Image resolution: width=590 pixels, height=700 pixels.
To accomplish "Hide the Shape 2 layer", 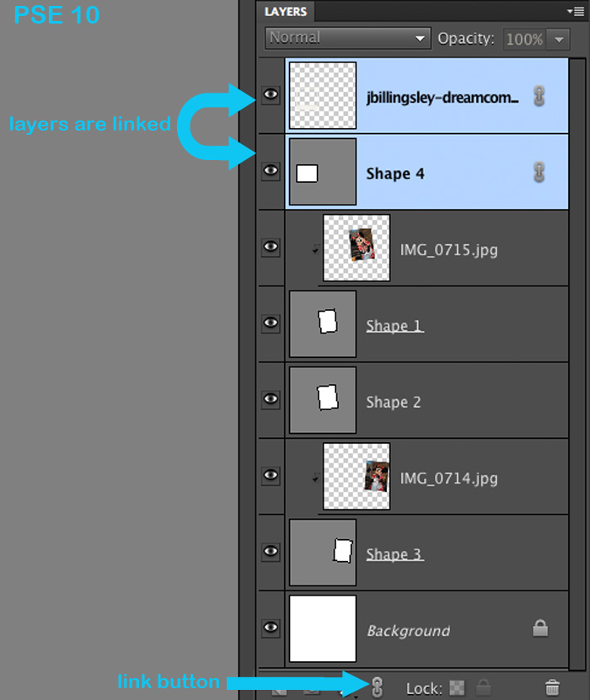I will coord(271,399).
